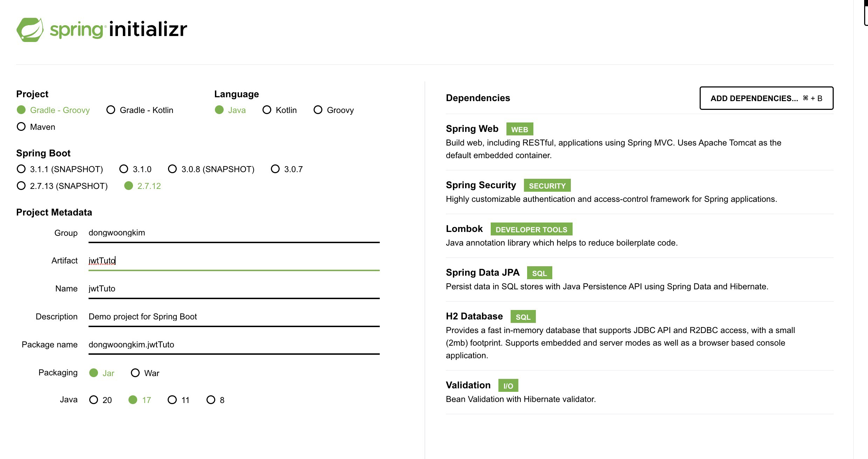Switch packaging to War
Image resolution: width=868 pixels, height=459 pixels.
click(x=145, y=373)
